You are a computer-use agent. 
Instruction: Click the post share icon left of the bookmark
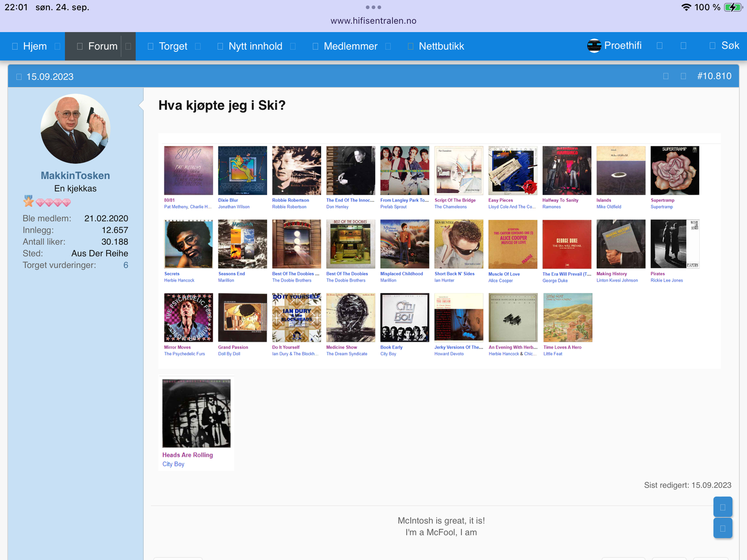point(666,76)
